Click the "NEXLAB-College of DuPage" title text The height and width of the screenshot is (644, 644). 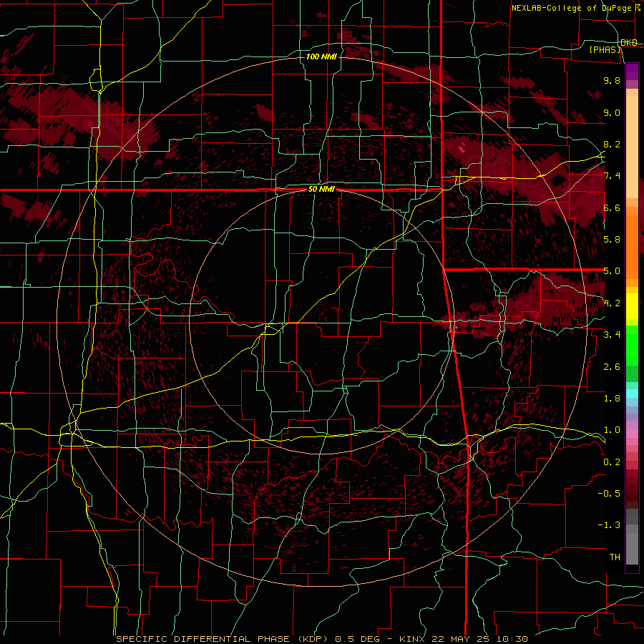click(572, 8)
